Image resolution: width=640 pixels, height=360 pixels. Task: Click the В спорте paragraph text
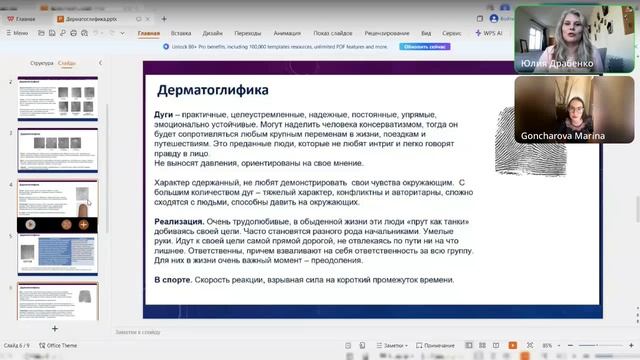tap(304, 280)
